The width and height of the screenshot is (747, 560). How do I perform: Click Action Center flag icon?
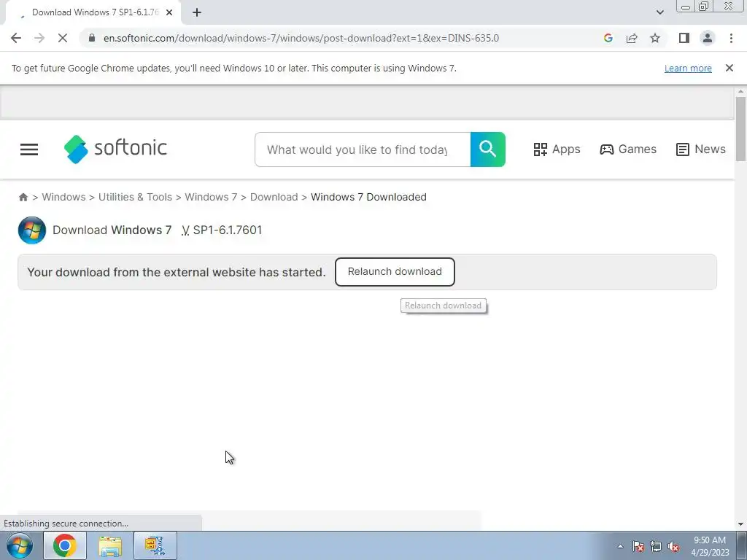(638, 546)
